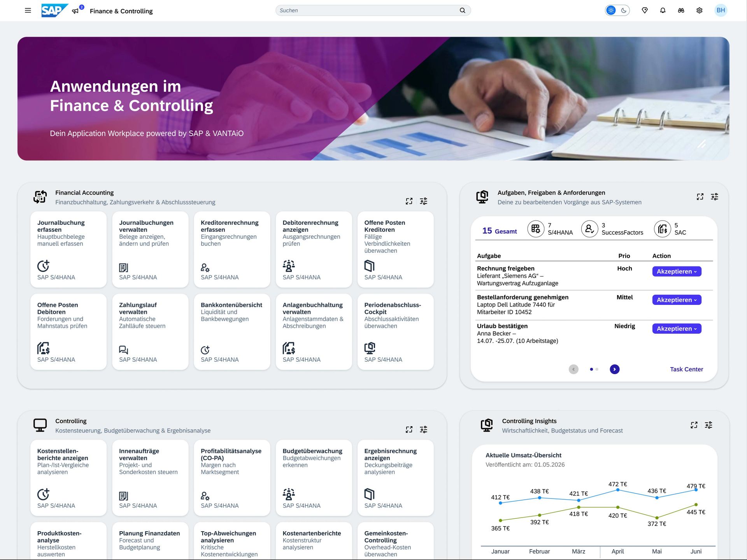747x560 pixels.
Task: Click the 472 T€ April data point
Action: click(x=617, y=490)
